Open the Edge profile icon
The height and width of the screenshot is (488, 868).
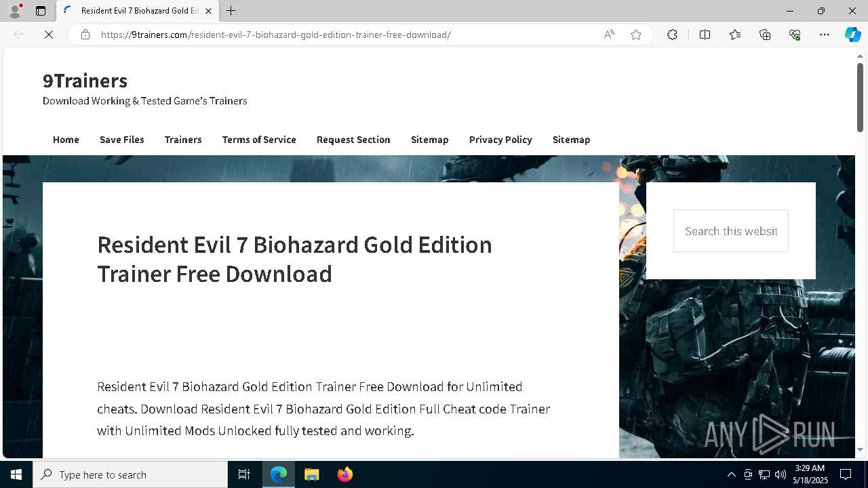(x=15, y=11)
